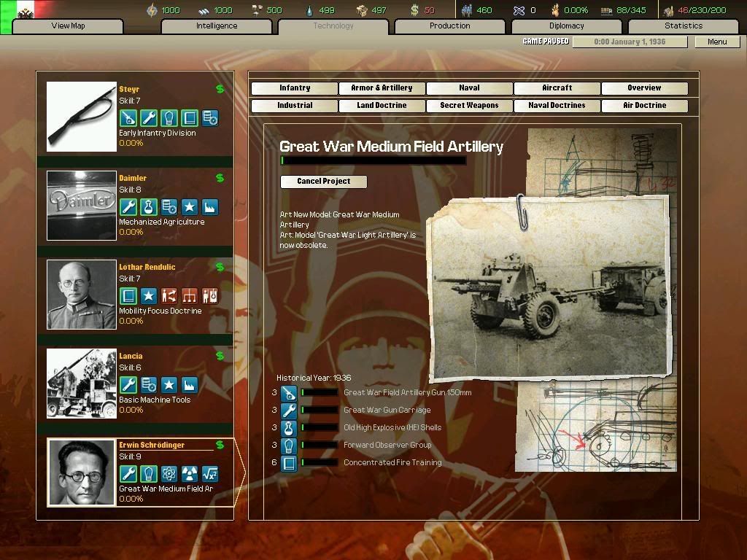Click the wrench icon for Great War Gun Carriage
This screenshot has height=560, width=747.
(x=289, y=411)
